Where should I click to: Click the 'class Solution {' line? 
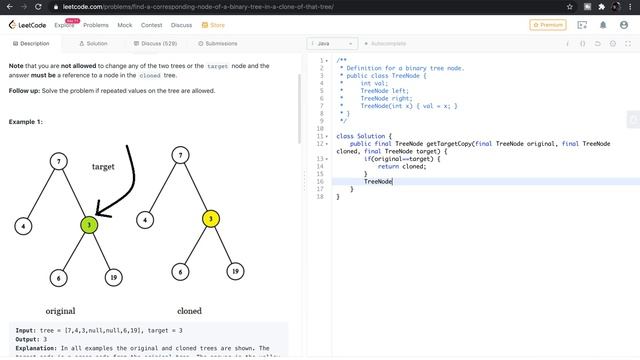[x=364, y=136]
